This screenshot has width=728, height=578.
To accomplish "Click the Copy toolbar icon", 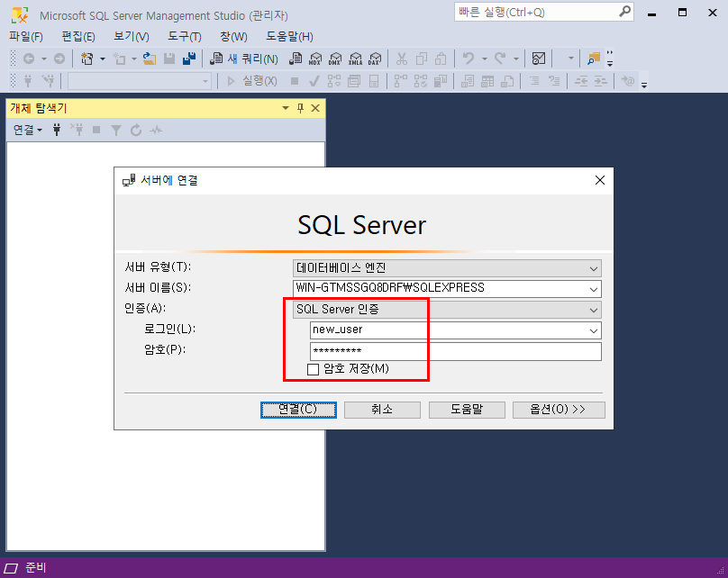I will click(x=422, y=59).
